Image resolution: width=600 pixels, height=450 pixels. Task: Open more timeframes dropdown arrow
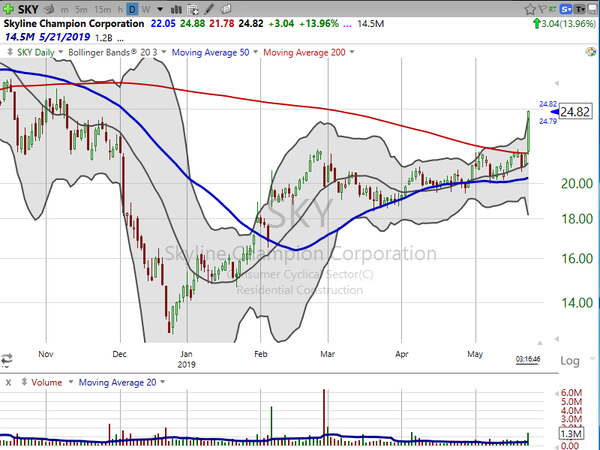click(x=160, y=10)
